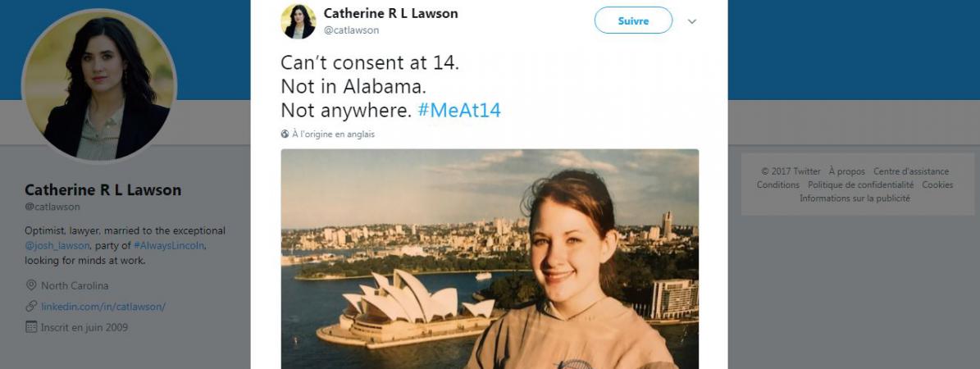Screen dimensions: 980x369
Task: Visit linkedin.com/in/catlawson/ link
Action: (x=103, y=307)
